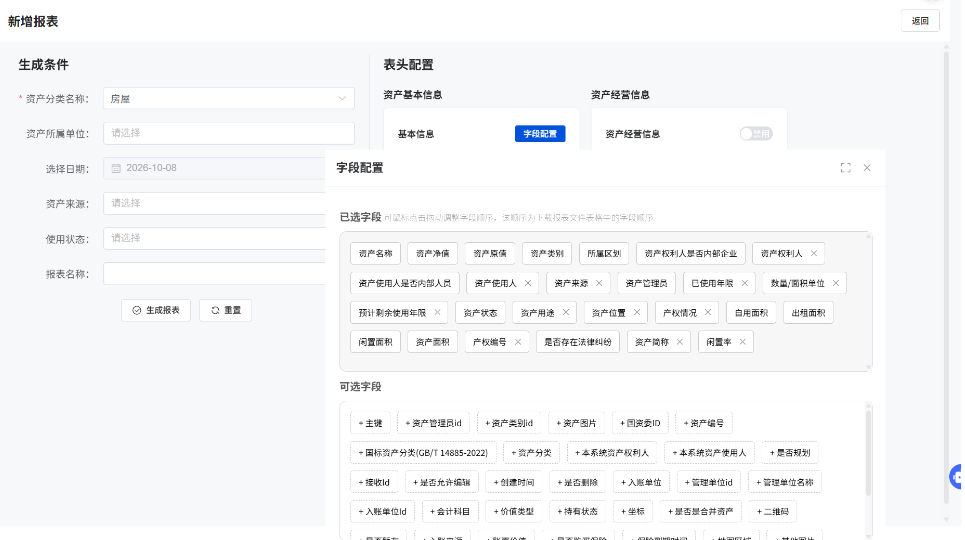Click the 资产管理员 selected field tag
Image resolution: width=965 pixels, height=540 pixels.
[x=646, y=283]
